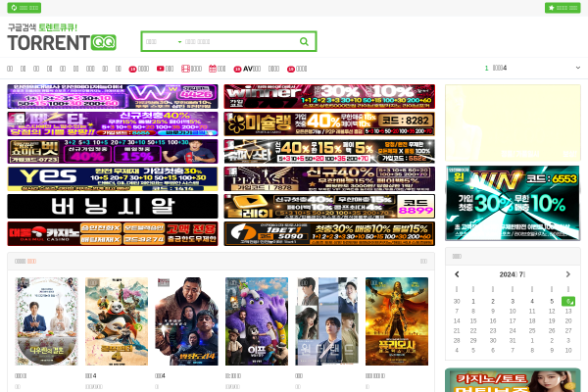
Task: Select calendar date 25
Action: click(x=532, y=330)
